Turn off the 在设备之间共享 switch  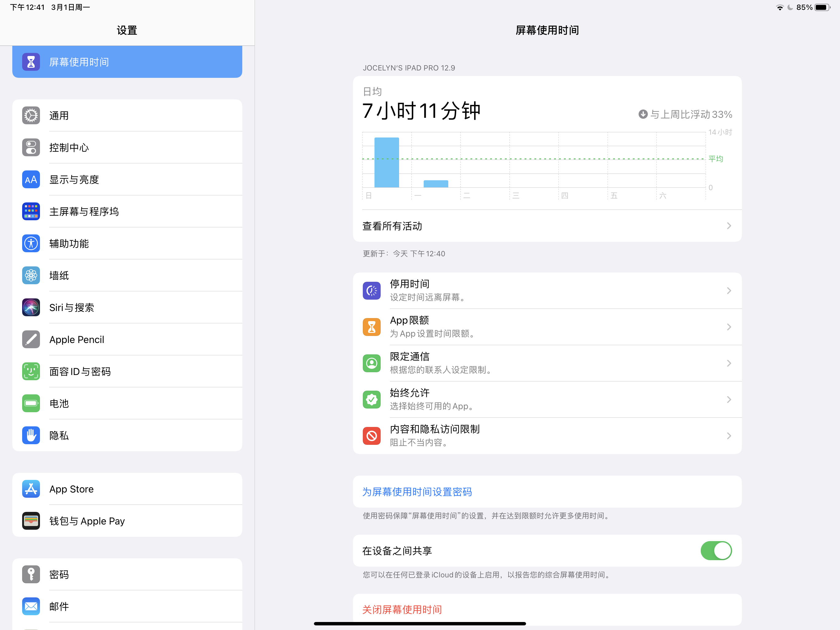[715, 551]
